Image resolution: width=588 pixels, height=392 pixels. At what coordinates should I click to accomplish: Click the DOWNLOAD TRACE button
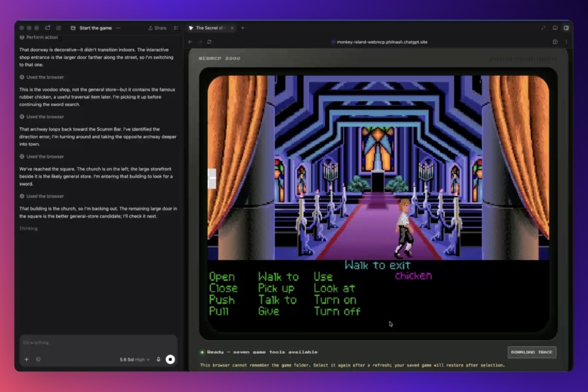(532, 353)
